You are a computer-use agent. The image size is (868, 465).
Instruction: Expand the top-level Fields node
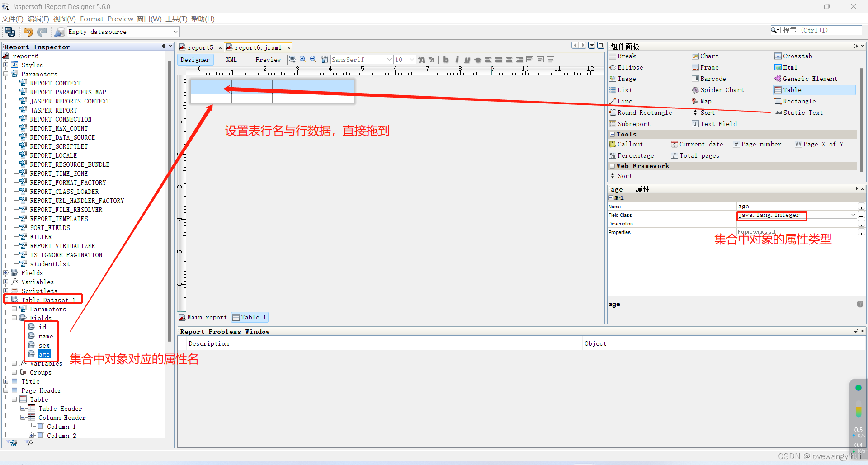[x=6, y=273]
